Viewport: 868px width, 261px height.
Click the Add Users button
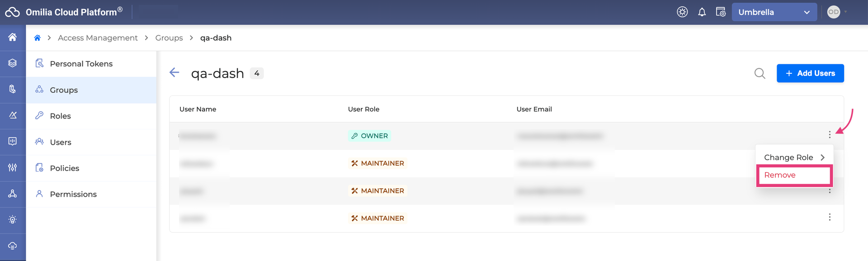(x=810, y=73)
